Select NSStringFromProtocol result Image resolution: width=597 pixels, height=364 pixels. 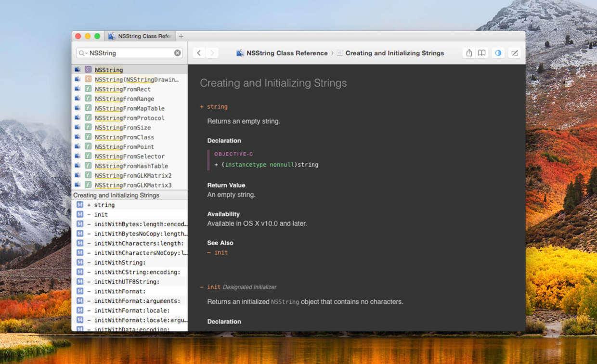pyautogui.click(x=130, y=118)
